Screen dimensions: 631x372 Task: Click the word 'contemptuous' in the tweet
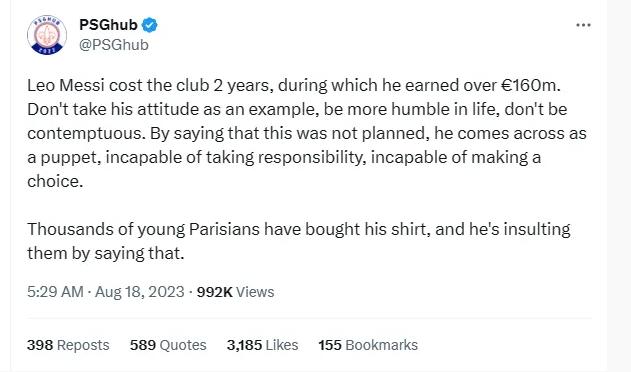tap(86, 134)
